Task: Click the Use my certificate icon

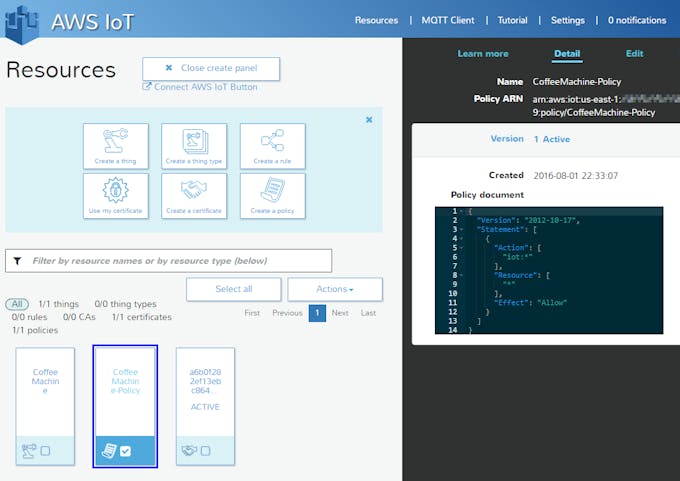Action: pos(116,195)
